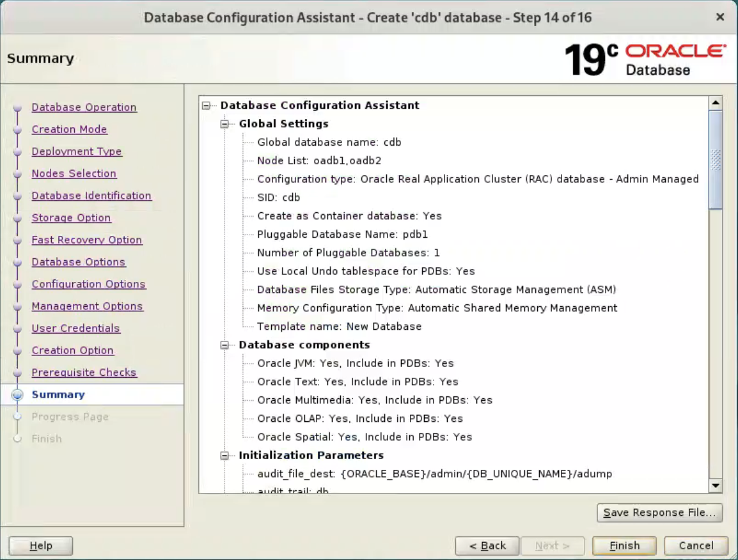This screenshot has width=738, height=560.
Task: Click the Summary step bullet icon
Action: tap(17, 395)
